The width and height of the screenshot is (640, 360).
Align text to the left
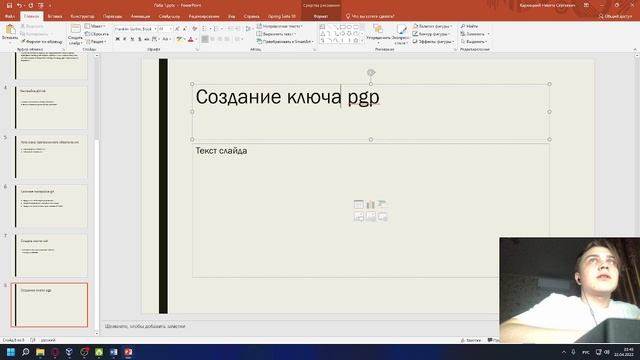pyautogui.click(x=205, y=39)
